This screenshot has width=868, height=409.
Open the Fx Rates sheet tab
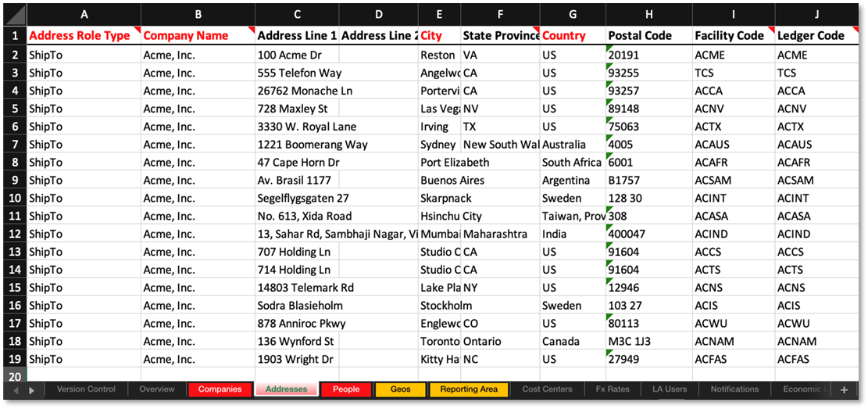pyautogui.click(x=613, y=389)
